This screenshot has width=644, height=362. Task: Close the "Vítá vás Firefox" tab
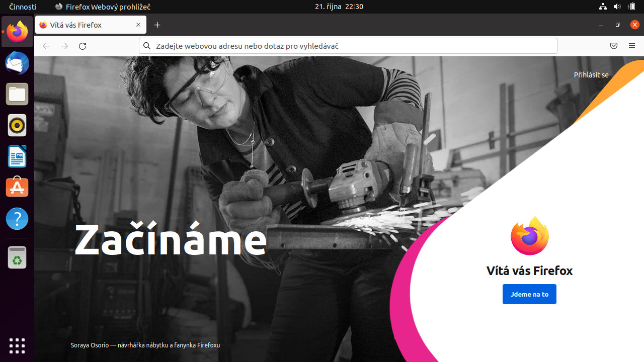coord(138,25)
